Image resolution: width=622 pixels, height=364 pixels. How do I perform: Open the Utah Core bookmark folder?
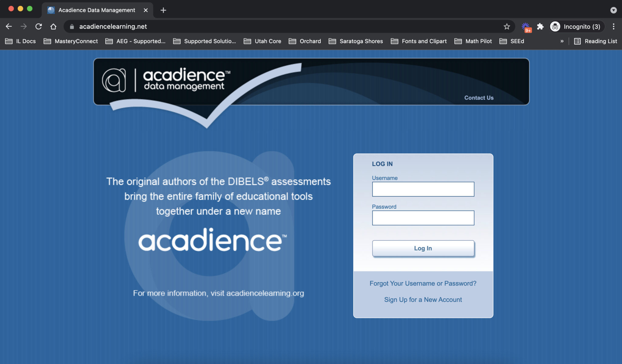click(x=262, y=41)
